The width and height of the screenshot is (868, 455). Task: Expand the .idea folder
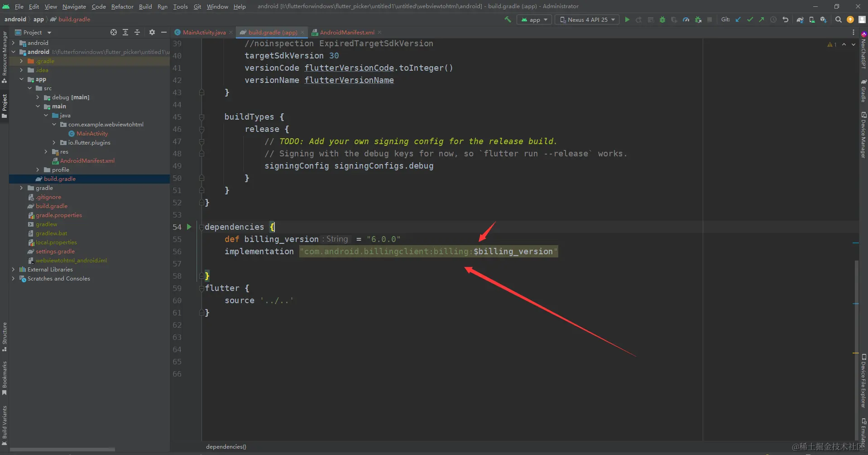[21, 70]
